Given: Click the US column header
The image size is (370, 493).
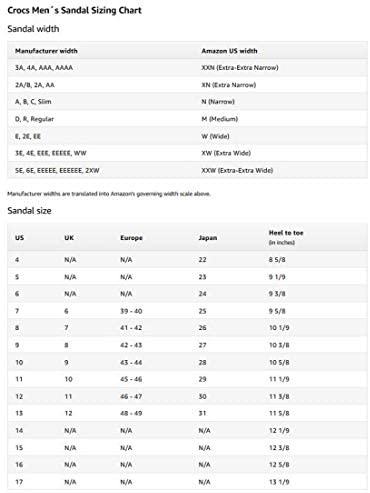Looking at the screenshot, I should (19, 238).
